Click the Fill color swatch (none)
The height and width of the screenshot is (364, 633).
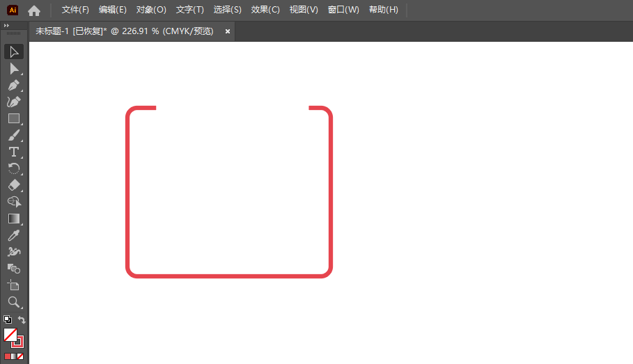10,335
